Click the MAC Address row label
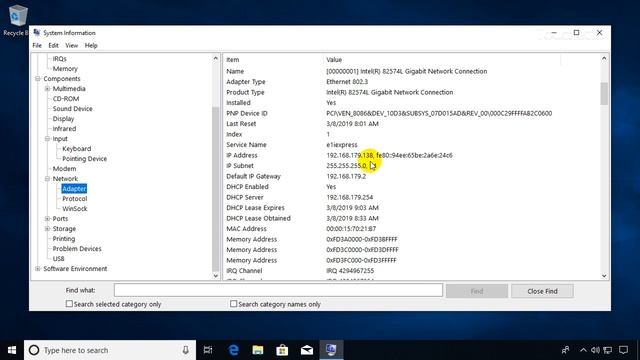The width and height of the screenshot is (640, 360). (x=247, y=229)
